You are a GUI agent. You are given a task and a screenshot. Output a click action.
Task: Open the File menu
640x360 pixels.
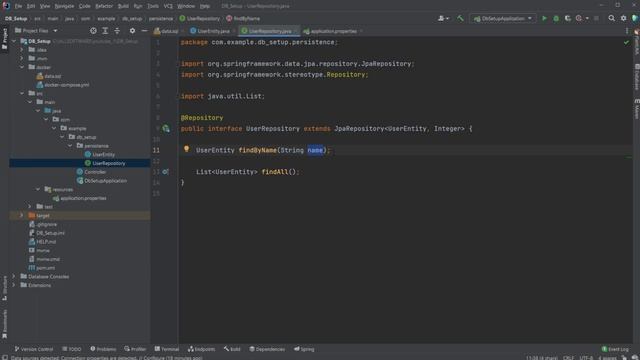[x=18, y=6]
